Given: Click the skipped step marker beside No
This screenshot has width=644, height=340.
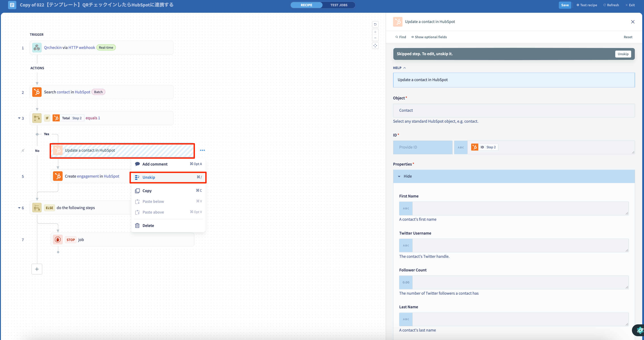Looking at the screenshot, I should (23, 150).
